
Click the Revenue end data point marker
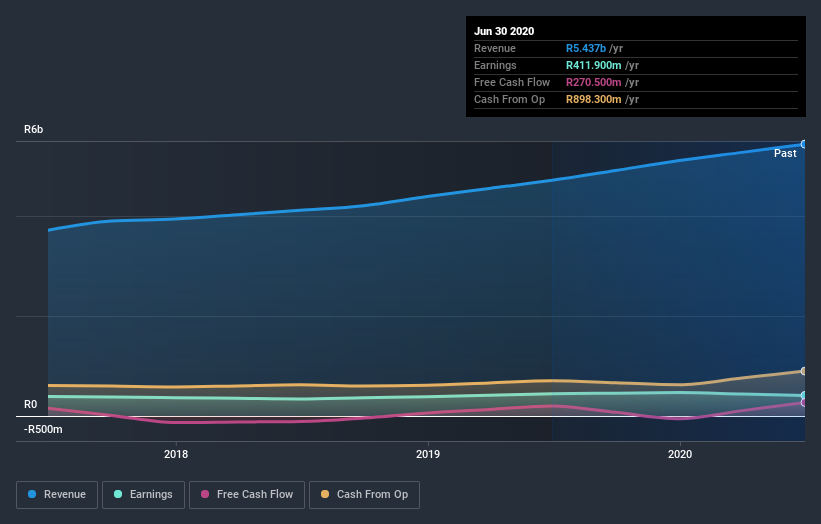803,144
